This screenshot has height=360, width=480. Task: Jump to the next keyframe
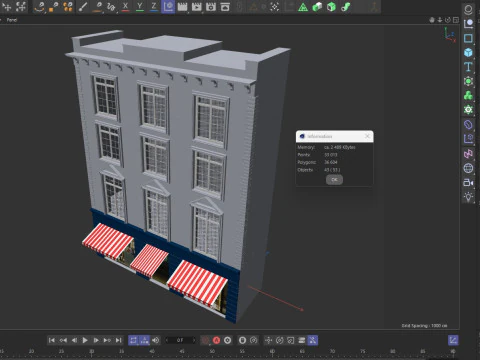tap(107, 340)
